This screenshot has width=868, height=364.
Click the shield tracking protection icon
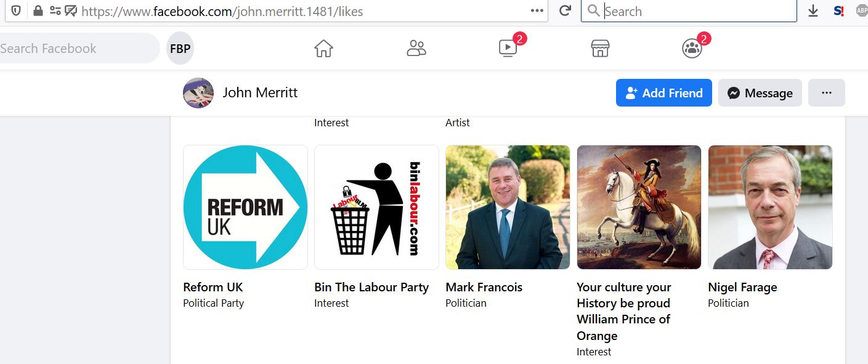point(16,11)
